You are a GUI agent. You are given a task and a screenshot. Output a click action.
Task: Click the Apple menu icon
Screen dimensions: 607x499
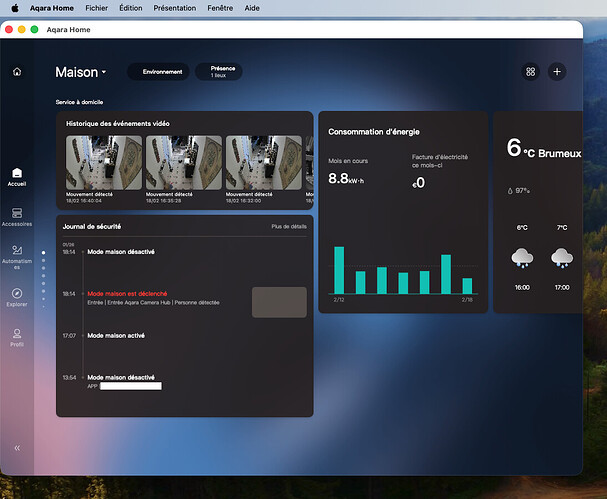click(15, 7)
